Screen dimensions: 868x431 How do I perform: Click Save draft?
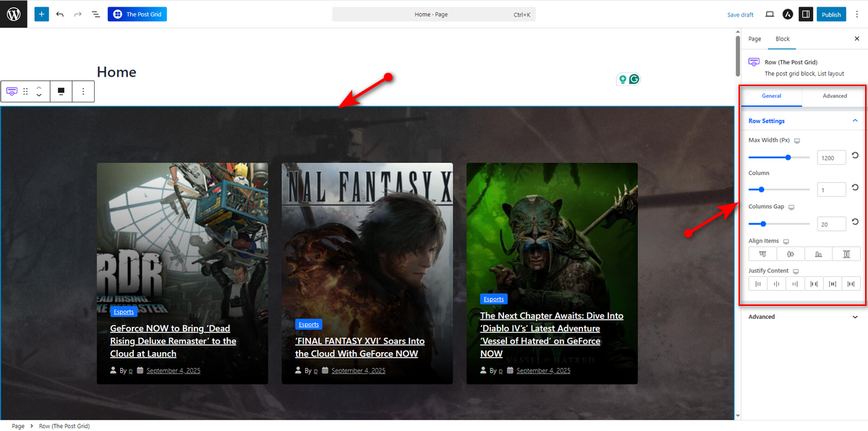tap(740, 14)
